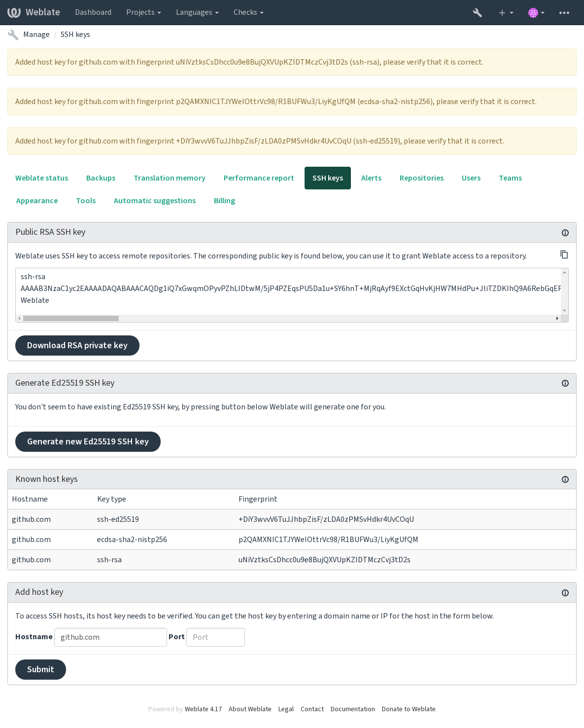The width and height of the screenshot is (584, 728).
Task: Select the ssh-ed25519 key type cell
Action: pyautogui.click(x=118, y=519)
